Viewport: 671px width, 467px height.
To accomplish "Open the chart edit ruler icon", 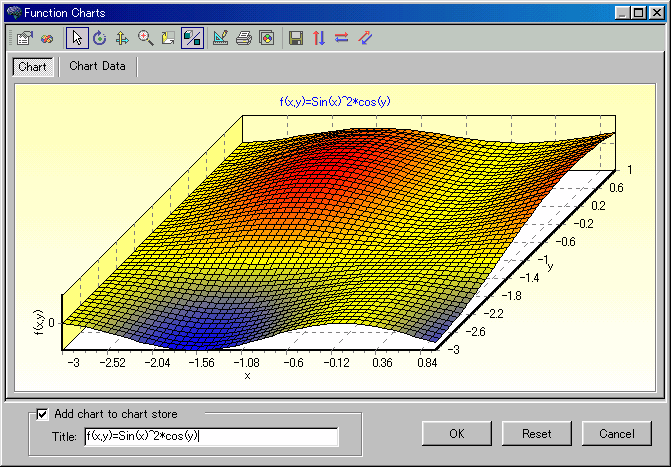I will pyautogui.click(x=221, y=39).
